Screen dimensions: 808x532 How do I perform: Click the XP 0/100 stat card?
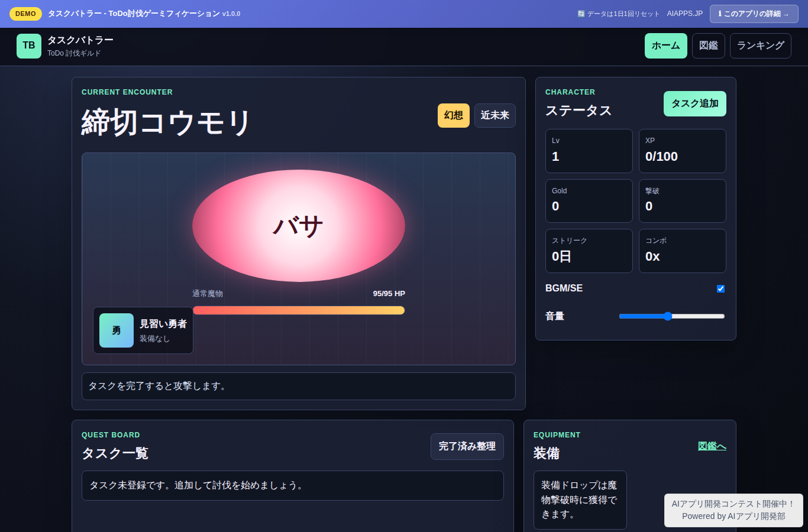click(683, 151)
